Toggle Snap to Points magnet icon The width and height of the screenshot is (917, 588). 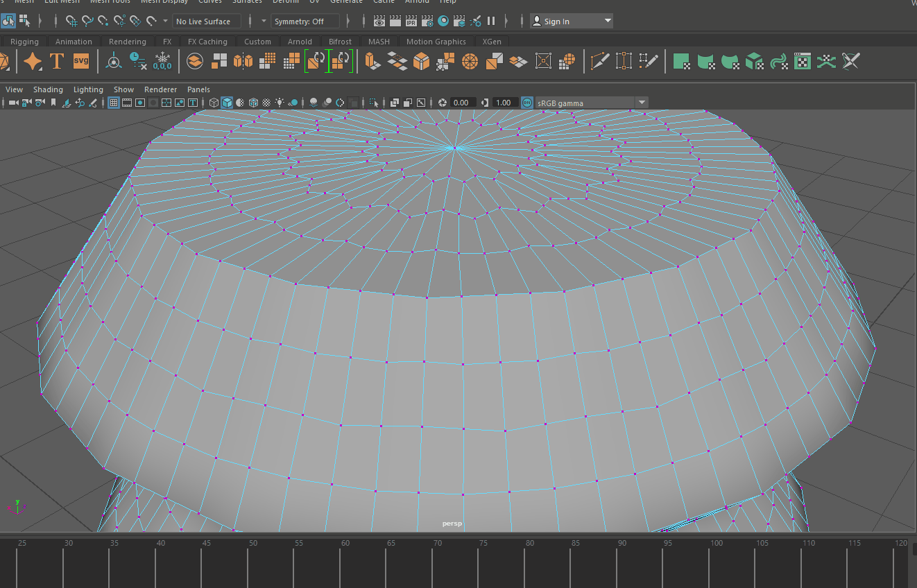click(103, 21)
